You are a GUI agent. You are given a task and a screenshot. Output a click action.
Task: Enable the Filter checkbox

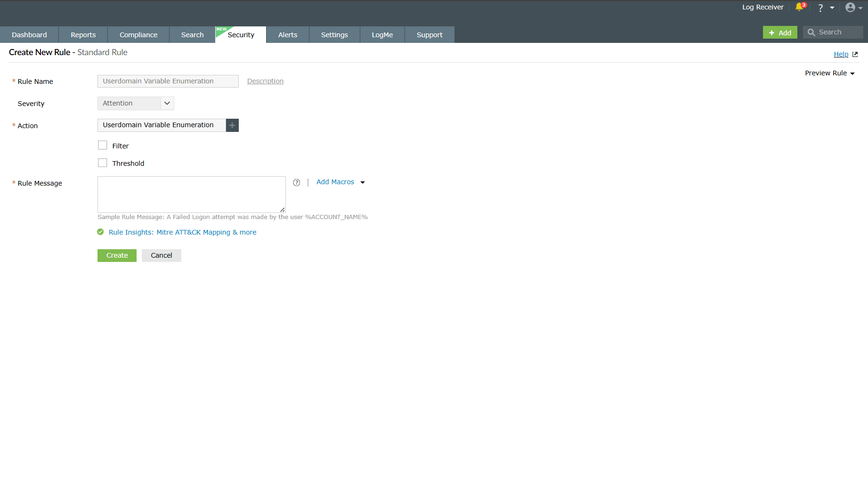point(102,145)
